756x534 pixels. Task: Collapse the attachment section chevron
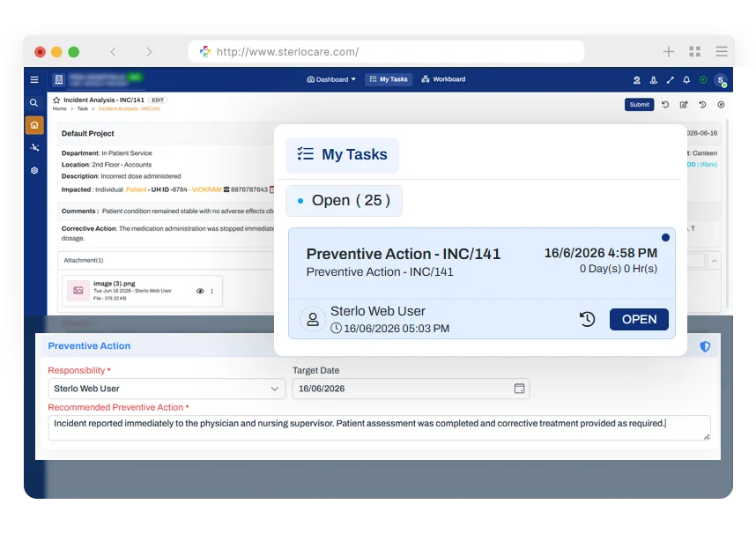coord(714,261)
